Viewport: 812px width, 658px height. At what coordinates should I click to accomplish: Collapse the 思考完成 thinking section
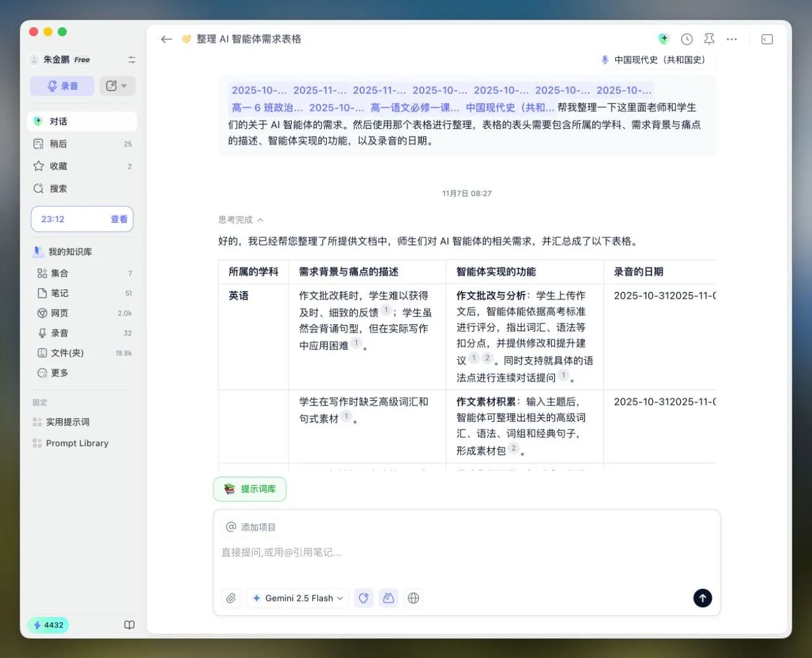(241, 220)
